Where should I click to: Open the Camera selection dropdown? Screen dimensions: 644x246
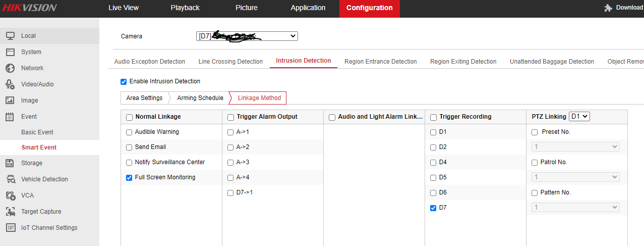[247, 36]
